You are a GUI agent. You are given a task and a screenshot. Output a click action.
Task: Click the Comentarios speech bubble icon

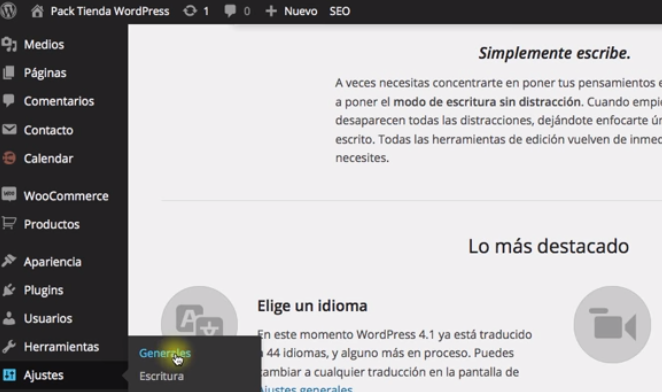[9, 101]
